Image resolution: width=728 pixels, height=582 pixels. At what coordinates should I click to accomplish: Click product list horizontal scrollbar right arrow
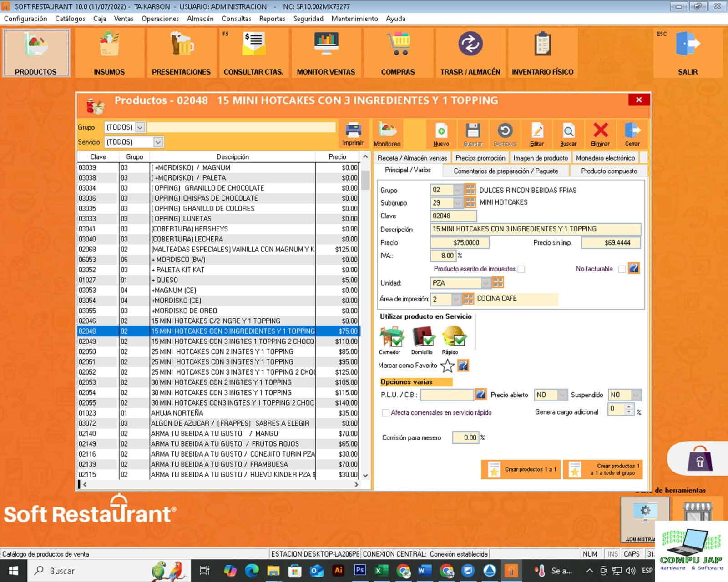[x=356, y=485]
